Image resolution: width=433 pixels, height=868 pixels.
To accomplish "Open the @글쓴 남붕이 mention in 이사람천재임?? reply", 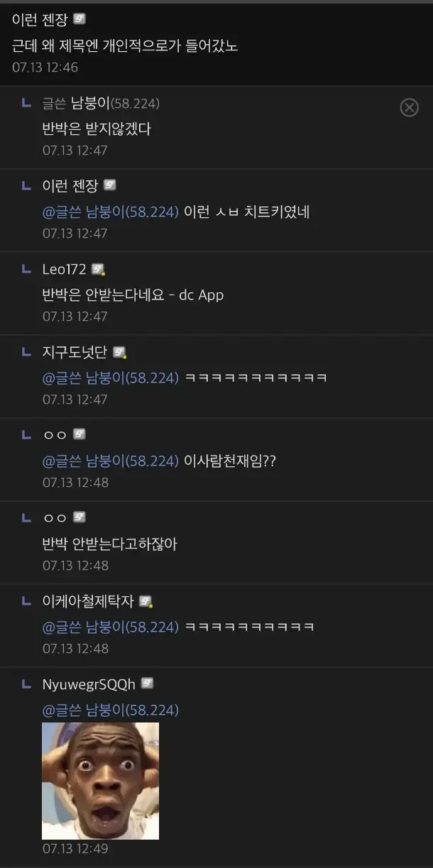I will 110,461.
